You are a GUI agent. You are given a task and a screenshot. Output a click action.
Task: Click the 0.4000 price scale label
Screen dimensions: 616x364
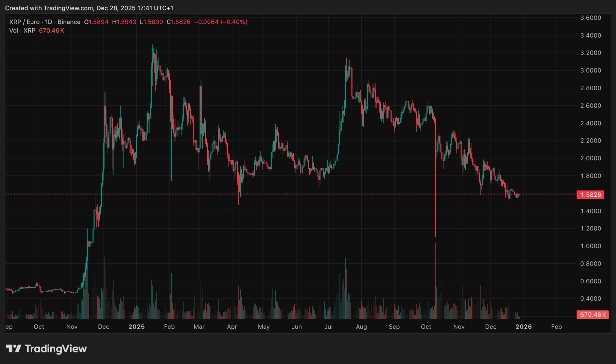[x=590, y=299]
